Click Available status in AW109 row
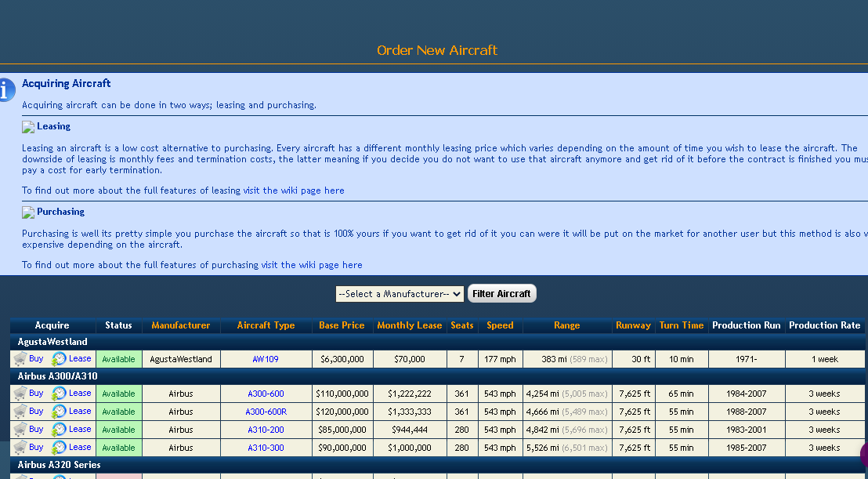Image resolution: width=868 pixels, height=479 pixels. [x=118, y=359]
